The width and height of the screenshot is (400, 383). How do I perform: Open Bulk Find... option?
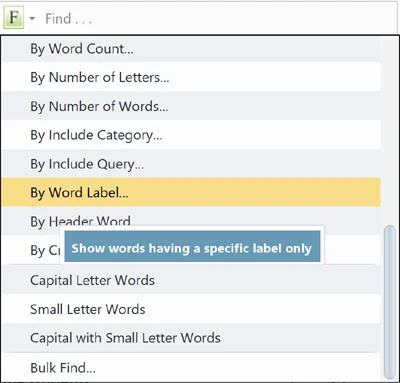pos(191,368)
